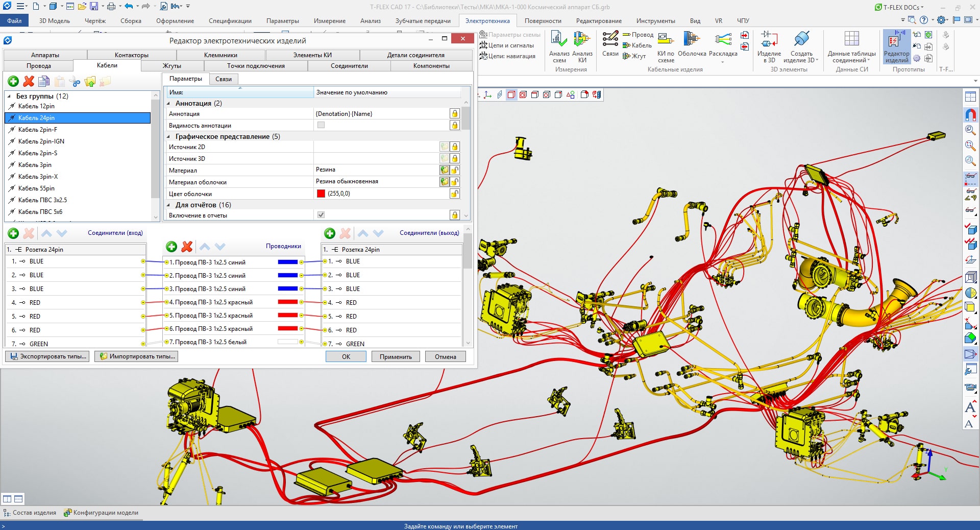The width and height of the screenshot is (980, 530).
Task: Click blue swatch of conductor 1 Провод синий
Action: [x=288, y=262]
